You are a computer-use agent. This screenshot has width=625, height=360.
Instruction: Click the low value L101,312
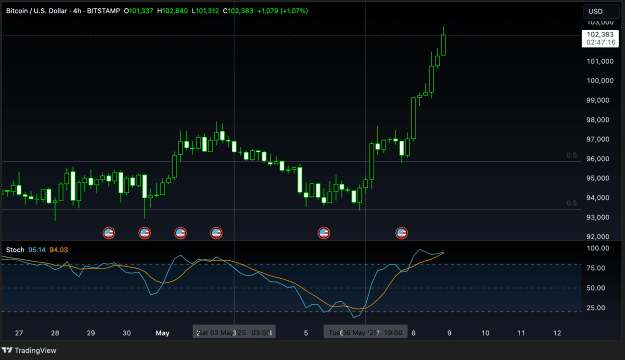(205, 11)
